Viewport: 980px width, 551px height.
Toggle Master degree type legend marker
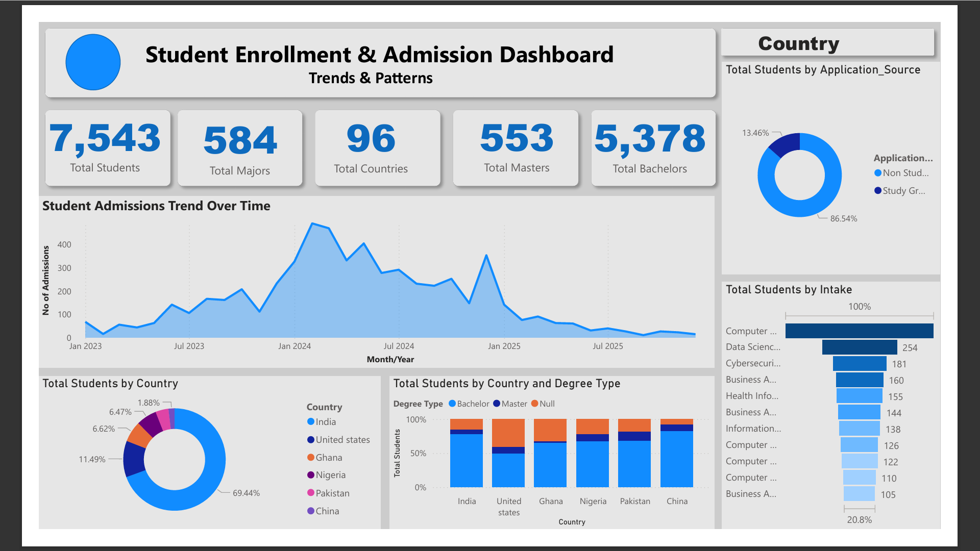[x=497, y=404]
